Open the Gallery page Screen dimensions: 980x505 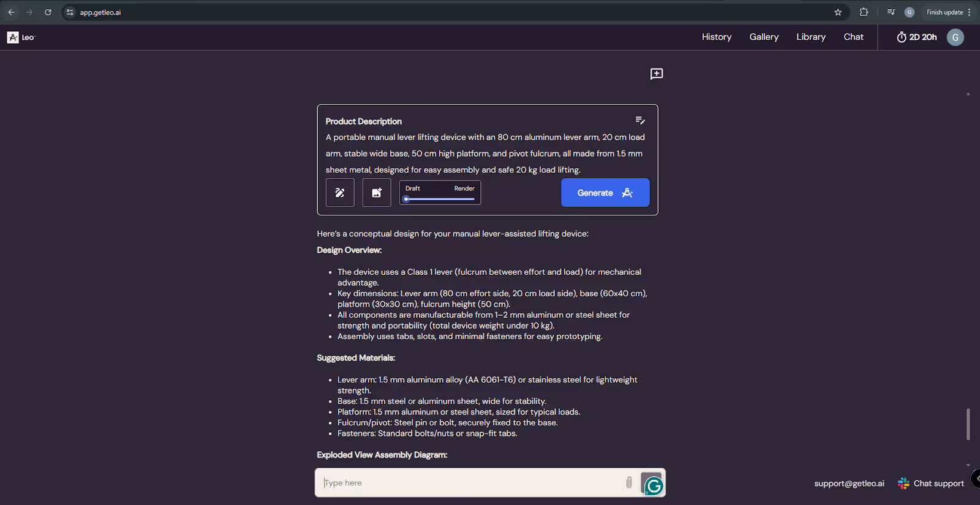click(764, 37)
